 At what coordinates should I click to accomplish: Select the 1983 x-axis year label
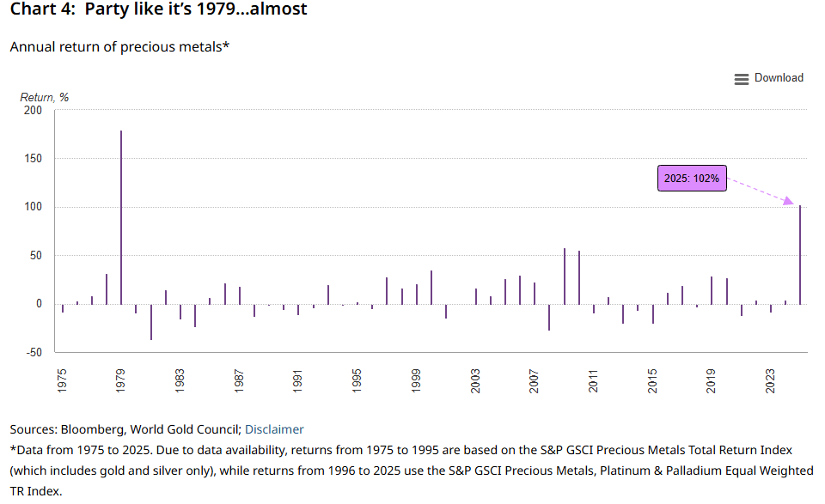tap(180, 381)
